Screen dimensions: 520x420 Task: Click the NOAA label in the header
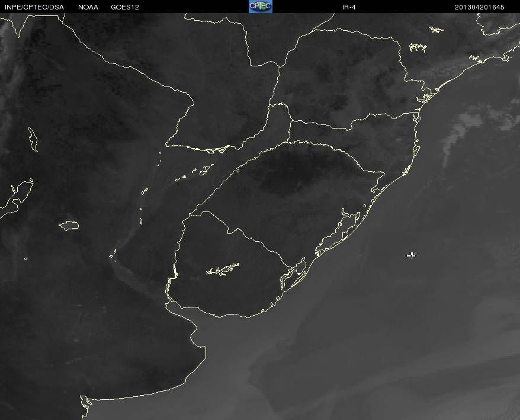[x=88, y=7]
